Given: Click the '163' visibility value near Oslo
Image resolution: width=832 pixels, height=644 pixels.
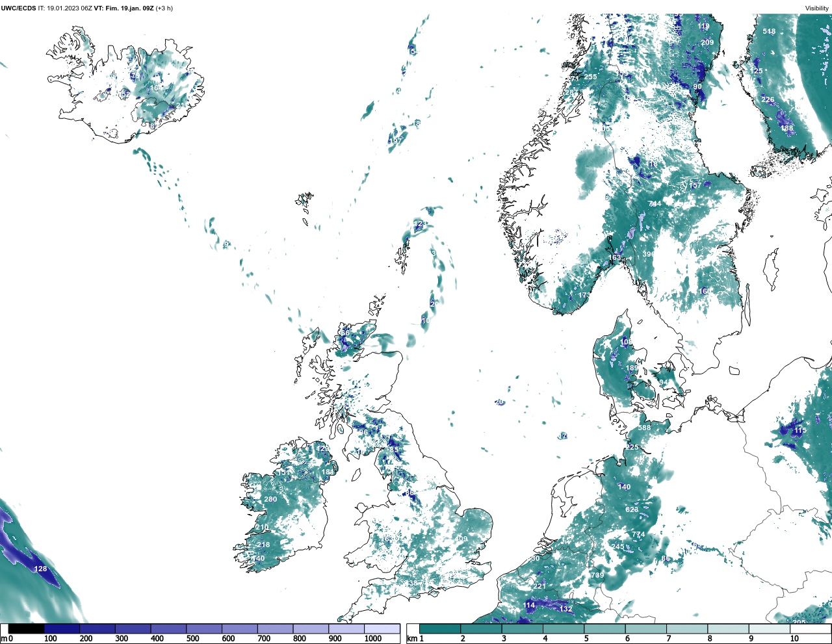Looking at the screenshot, I should (614, 258).
